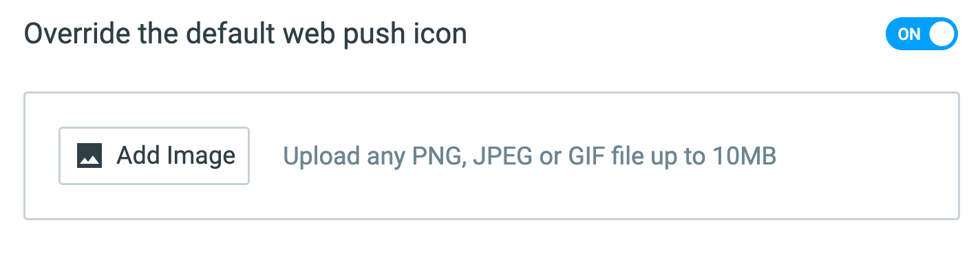
Task: Click the ON label in the blue switch
Action: (909, 34)
